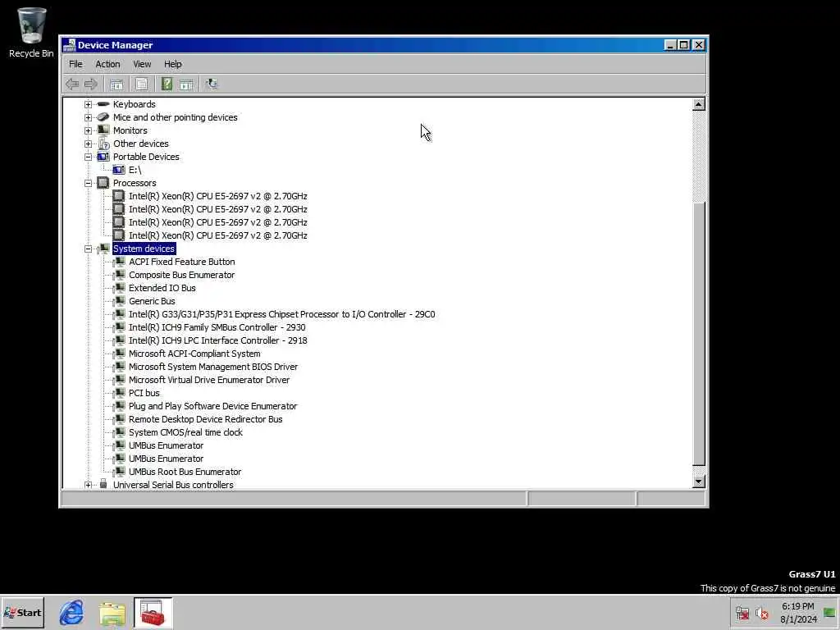Click the Universal Serial Bus controllers icon
Image resolution: width=840 pixels, height=630 pixels.
click(103, 484)
